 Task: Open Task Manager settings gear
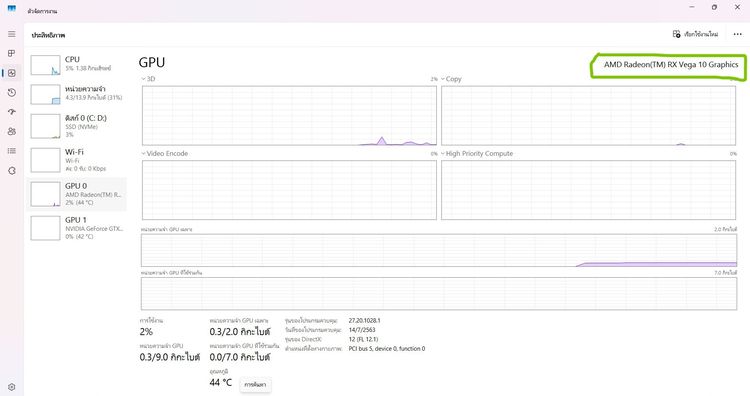click(11, 387)
